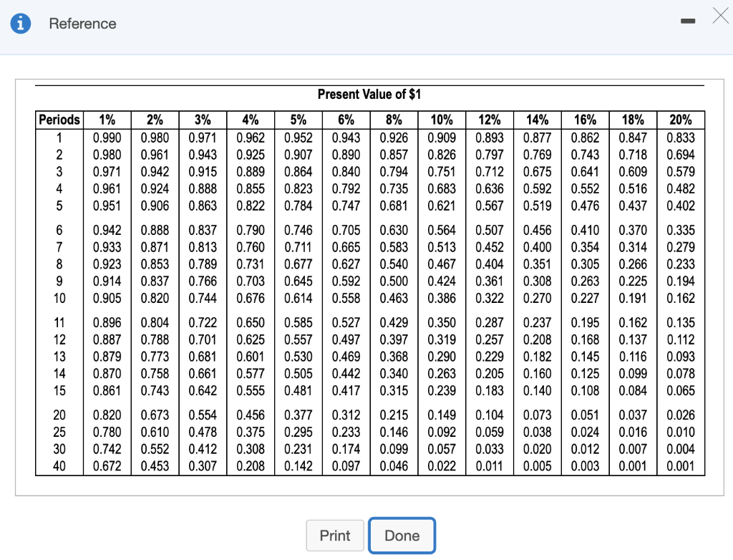
Task: Click the 10% column header
Action: [x=442, y=120]
